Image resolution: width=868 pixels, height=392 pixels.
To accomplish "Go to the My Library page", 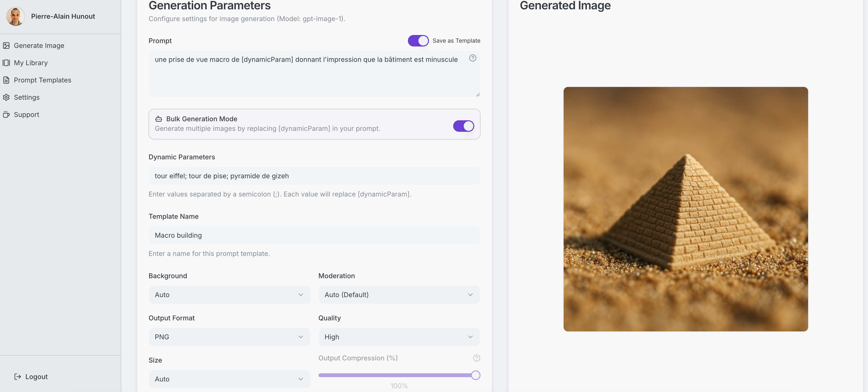I will point(31,63).
